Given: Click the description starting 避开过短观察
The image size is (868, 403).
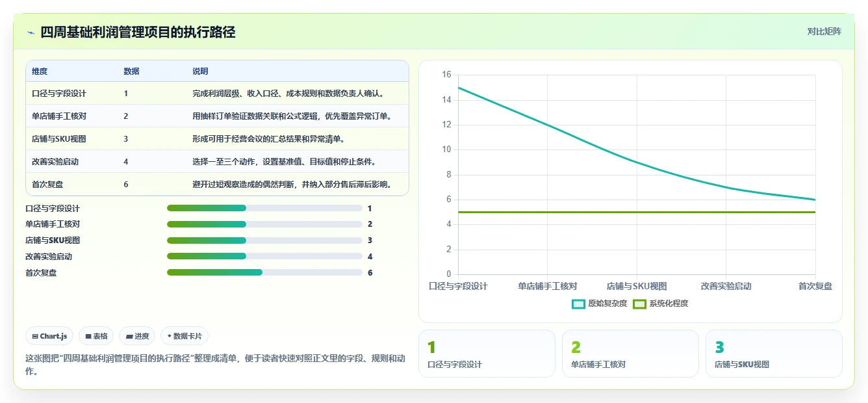Looking at the screenshot, I should (x=292, y=185).
